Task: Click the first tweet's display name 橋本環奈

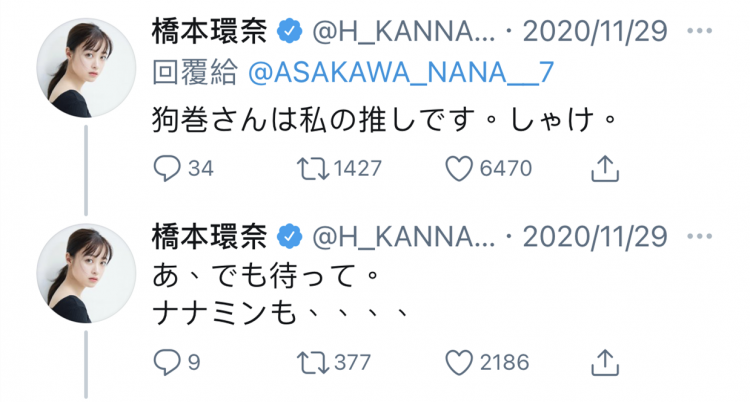Action: coord(210,30)
